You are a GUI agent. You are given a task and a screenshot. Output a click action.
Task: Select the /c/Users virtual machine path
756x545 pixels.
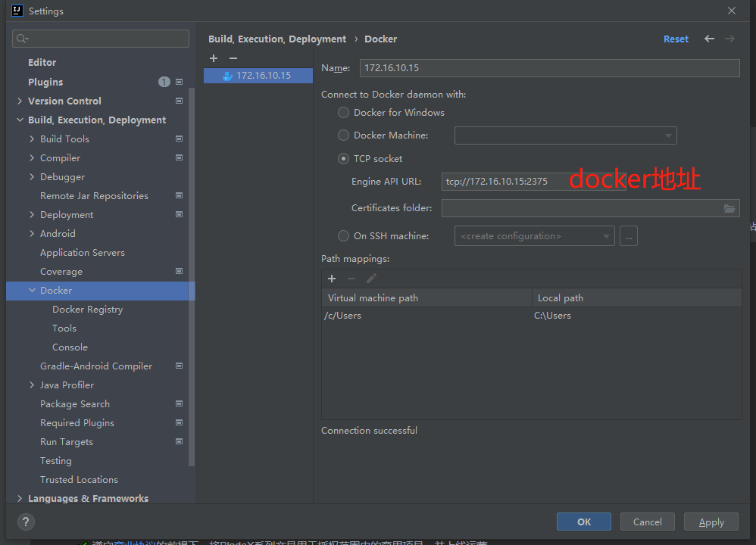343,316
